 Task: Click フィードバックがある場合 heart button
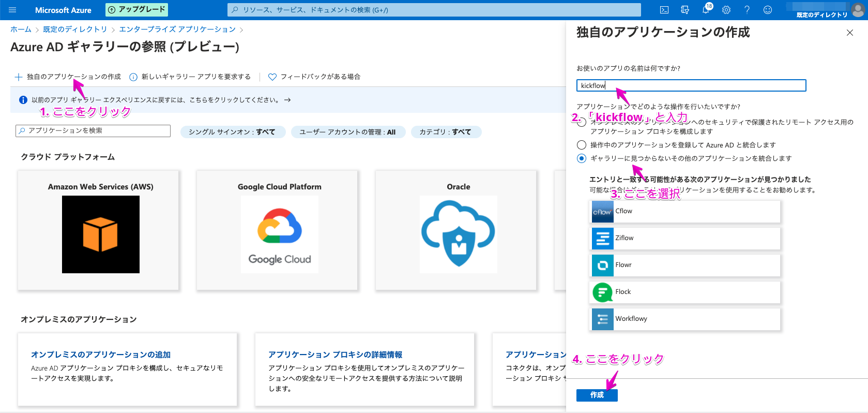coord(314,77)
